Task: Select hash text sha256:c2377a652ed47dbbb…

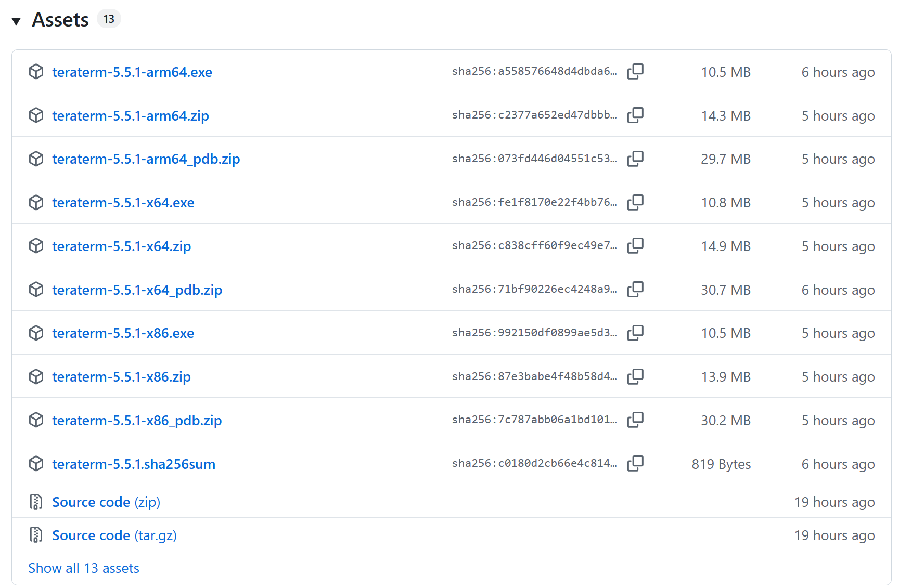Action: [x=534, y=115]
